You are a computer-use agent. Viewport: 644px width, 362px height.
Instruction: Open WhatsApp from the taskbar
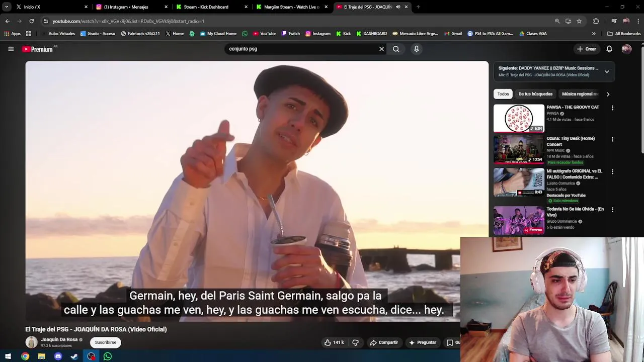tap(107, 356)
